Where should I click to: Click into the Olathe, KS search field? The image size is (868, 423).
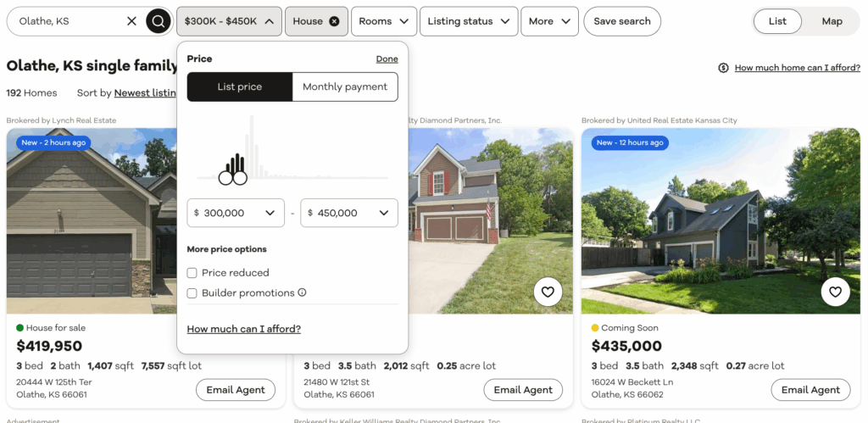[x=70, y=21]
